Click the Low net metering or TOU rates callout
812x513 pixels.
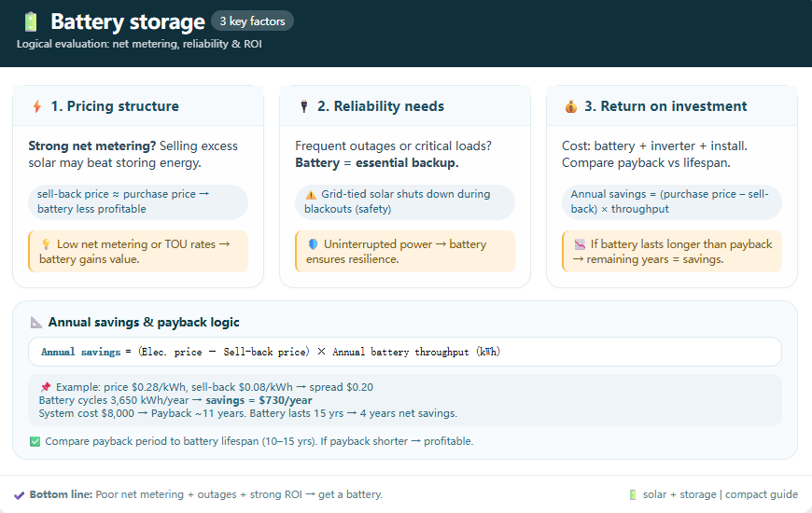click(x=138, y=252)
